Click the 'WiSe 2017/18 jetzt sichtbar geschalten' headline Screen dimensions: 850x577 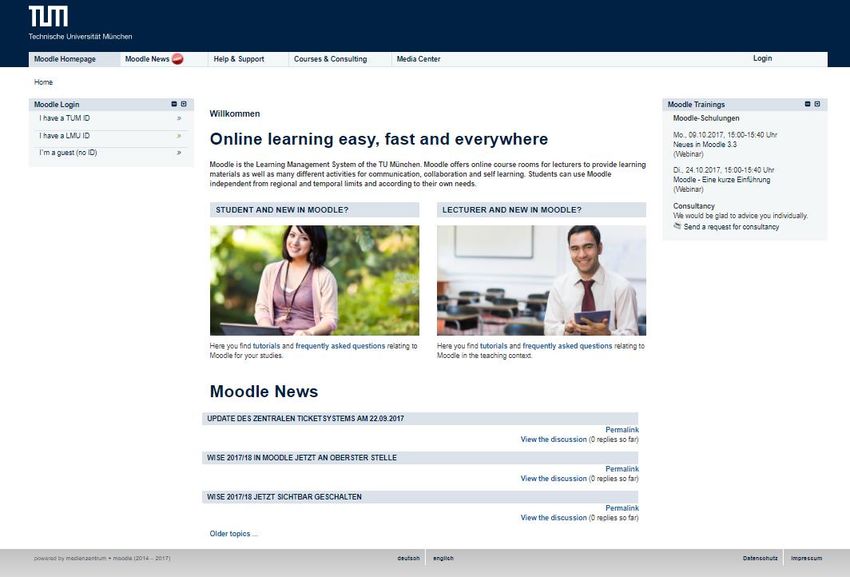[284, 497]
